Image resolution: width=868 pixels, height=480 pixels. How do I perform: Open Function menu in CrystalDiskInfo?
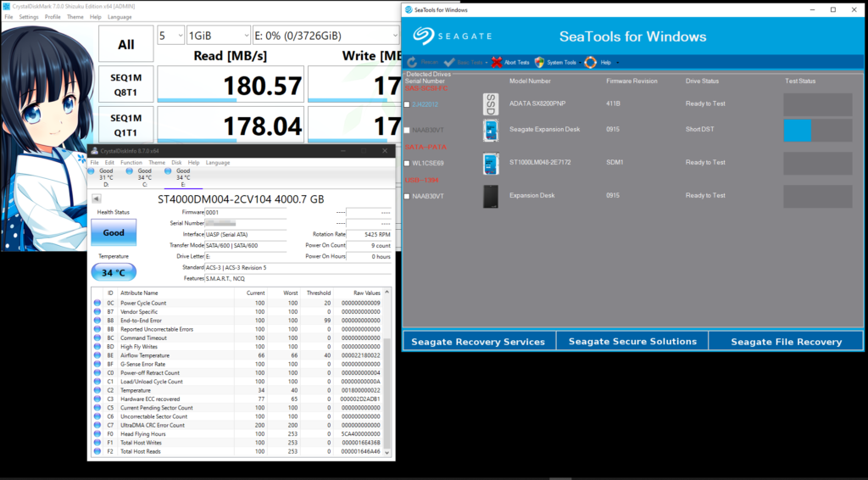[131, 163]
